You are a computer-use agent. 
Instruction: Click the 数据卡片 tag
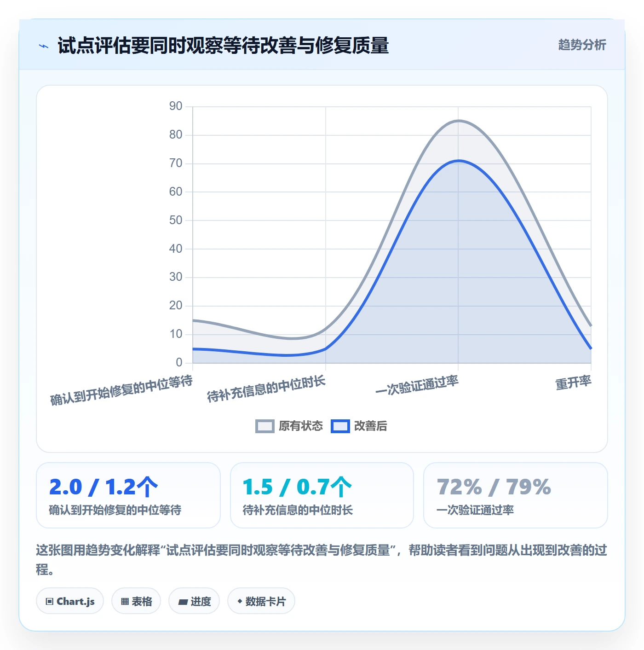[x=261, y=601]
